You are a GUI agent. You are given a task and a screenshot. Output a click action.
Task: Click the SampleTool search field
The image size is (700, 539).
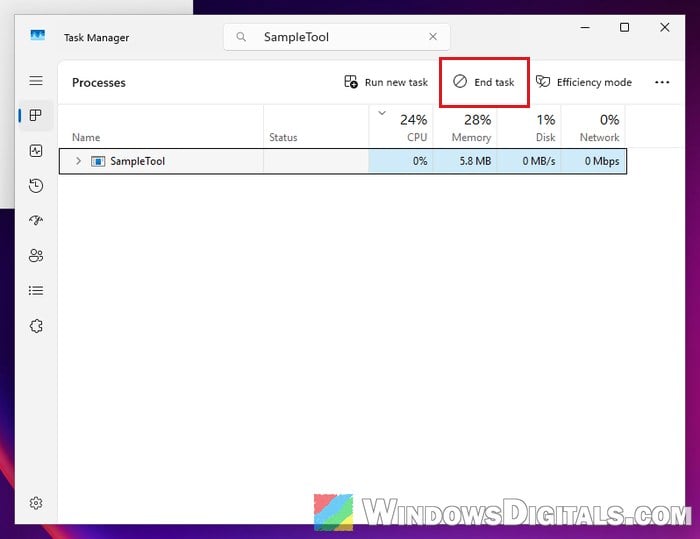coord(337,37)
